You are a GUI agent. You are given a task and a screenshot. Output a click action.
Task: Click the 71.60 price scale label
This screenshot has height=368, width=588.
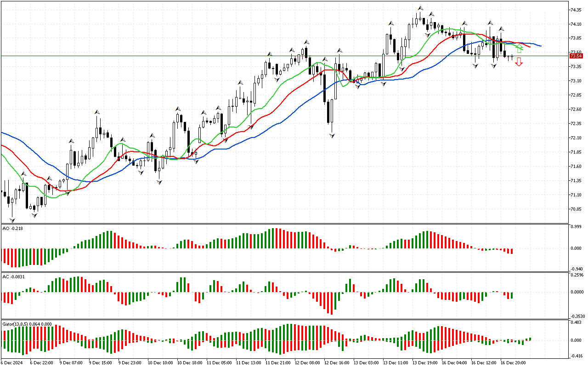[576, 167]
